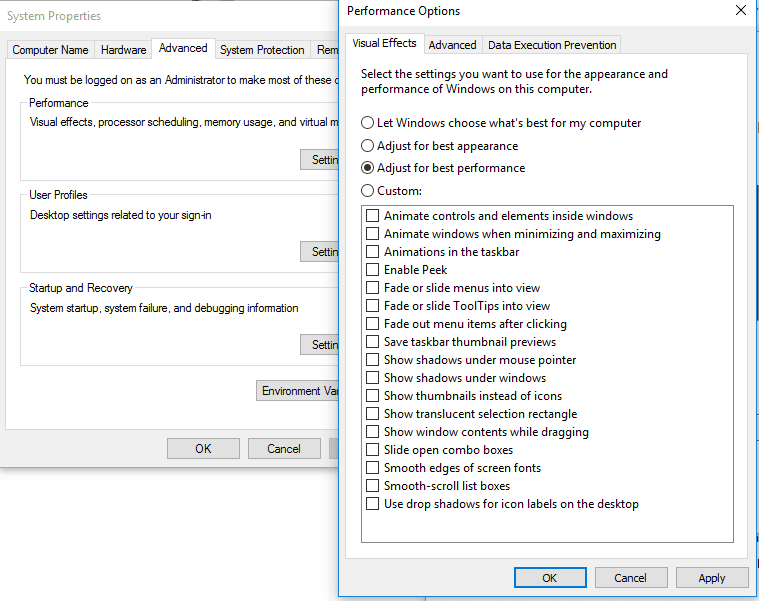
Task: Open Hardware tab in System Properties
Action: [x=123, y=50]
